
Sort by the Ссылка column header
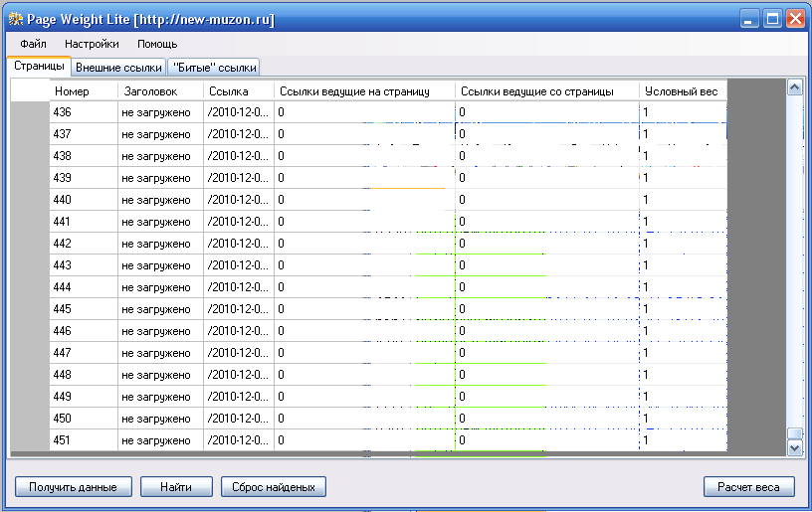click(x=239, y=91)
